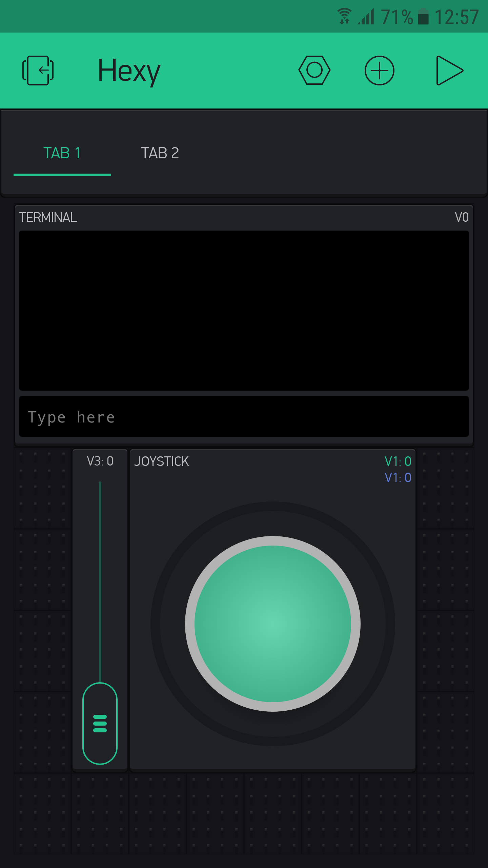Screen dimensions: 488x868
Task: Click the JOYSTICK widget title
Action: coord(161,461)
